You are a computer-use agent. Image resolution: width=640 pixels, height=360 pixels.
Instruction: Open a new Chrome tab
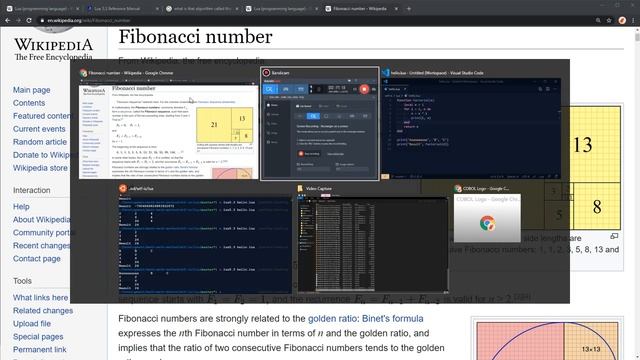(409, 9)
